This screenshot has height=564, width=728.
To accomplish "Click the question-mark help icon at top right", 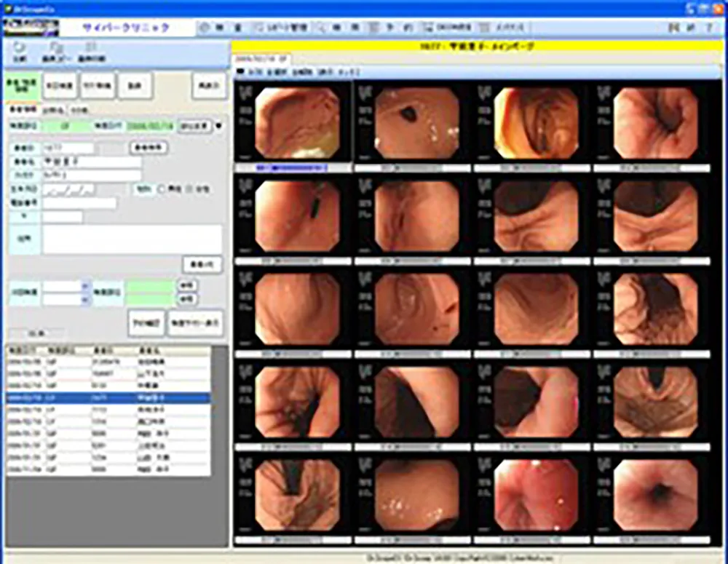I will [709, 28].
